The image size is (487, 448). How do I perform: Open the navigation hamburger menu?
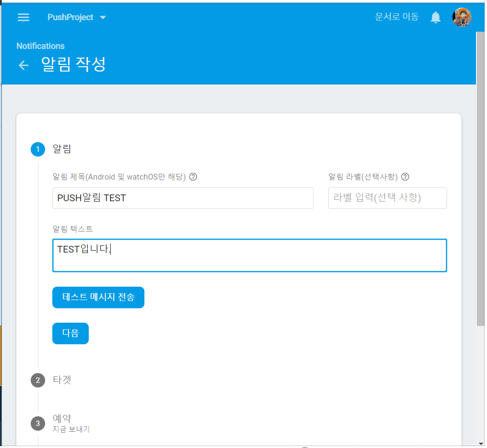tap(23, 17)
